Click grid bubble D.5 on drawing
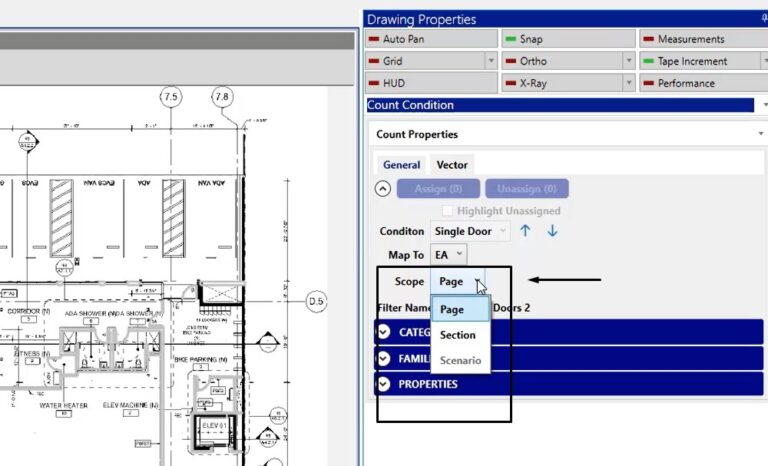Image resolution: width=768 pixels, height=466 pixels. (x=316, y=301)
